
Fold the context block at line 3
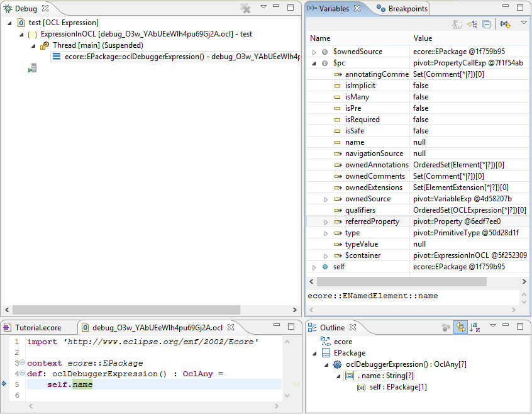click(23, 362)
